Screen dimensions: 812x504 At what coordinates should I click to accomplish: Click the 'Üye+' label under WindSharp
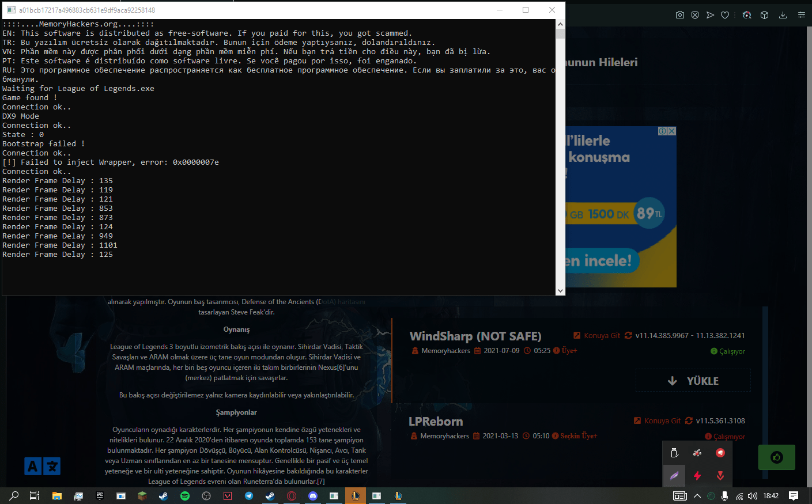[569, 351]
